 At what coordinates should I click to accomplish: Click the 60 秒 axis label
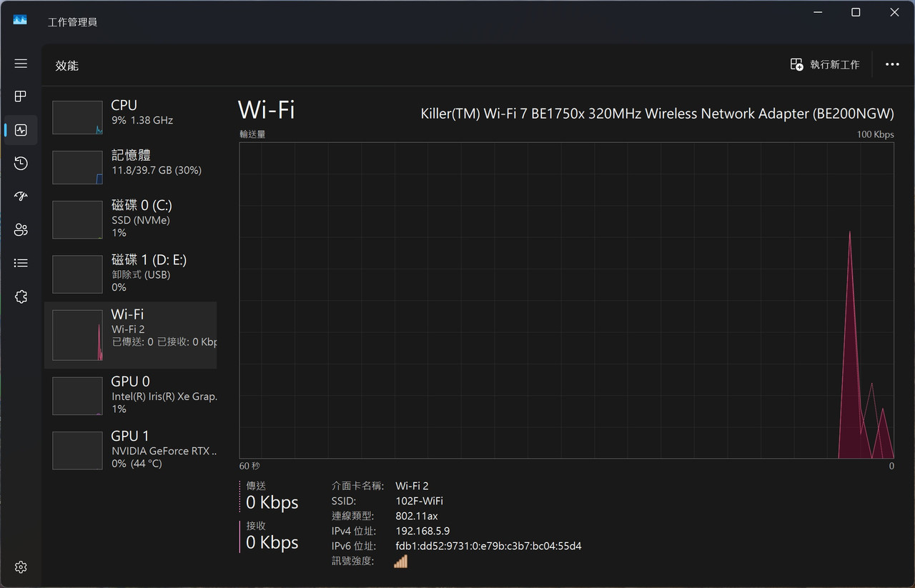[249, 466]
